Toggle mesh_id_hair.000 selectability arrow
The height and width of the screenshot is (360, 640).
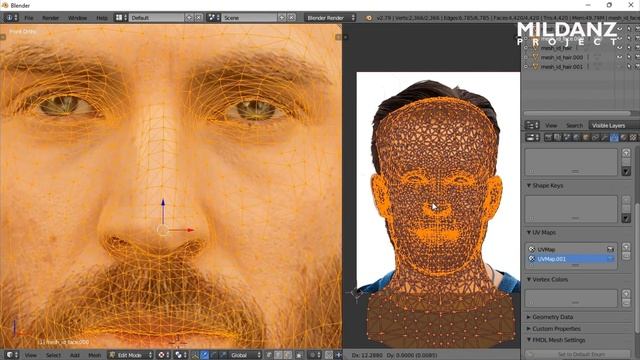[629, 57]
